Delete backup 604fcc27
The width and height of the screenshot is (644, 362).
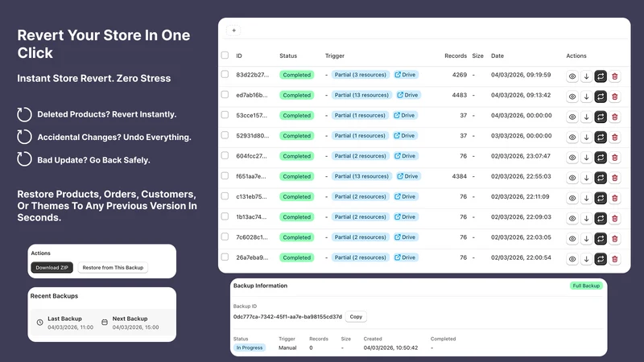615,158
